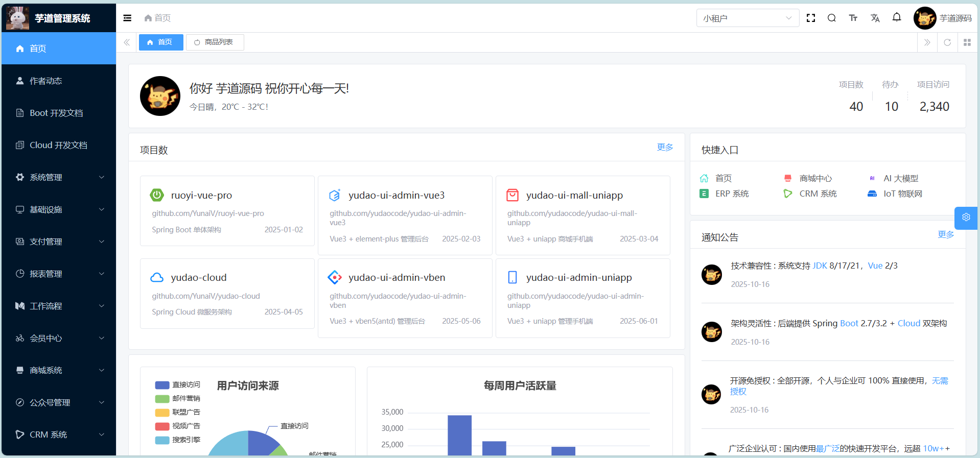Image resolution: width=980 pixels, height=458 pixels.
Task: Toggle 搜索引擎 legend light-blue swatch
Action: (162, 440)
